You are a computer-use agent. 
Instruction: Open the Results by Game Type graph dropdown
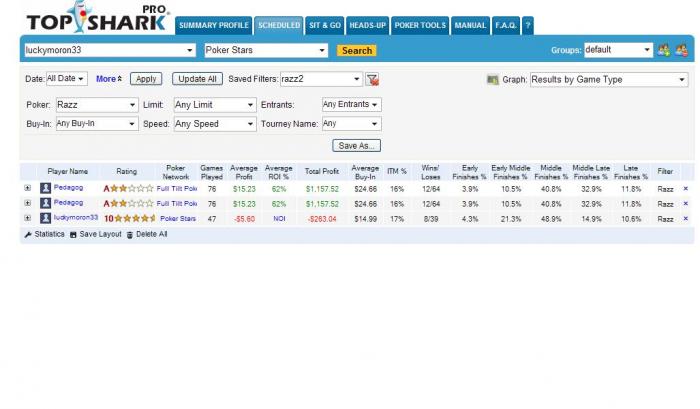coord(609,79)
